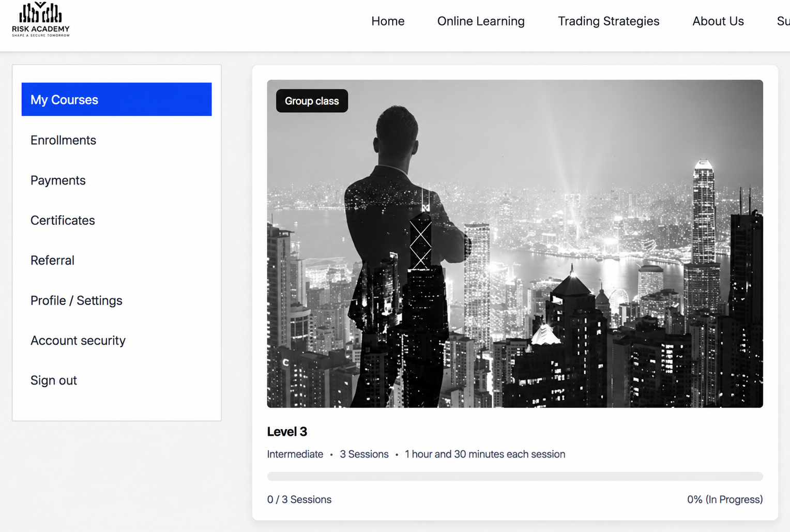Click the 0 / 3 Sessions counter

[299, 499]
